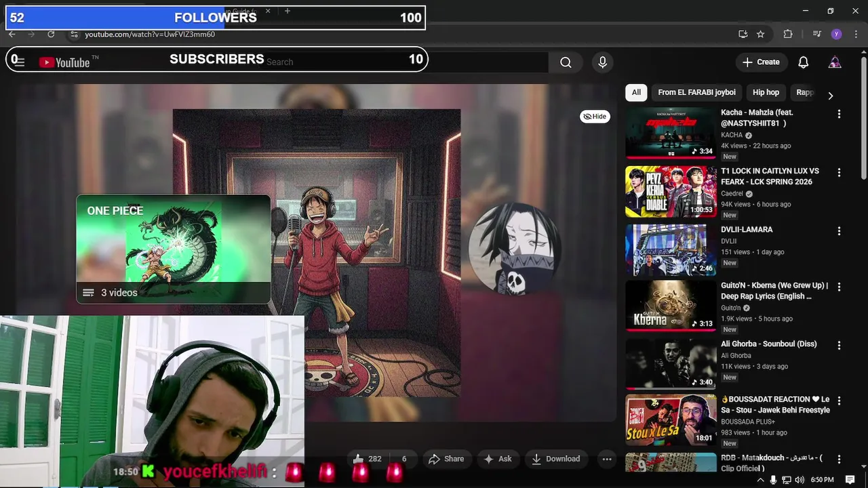The height and width of the screenshot is (488, 868).
Task: Go back with browser back arrow
Action: pyautogui.click(x=12, y=34)
